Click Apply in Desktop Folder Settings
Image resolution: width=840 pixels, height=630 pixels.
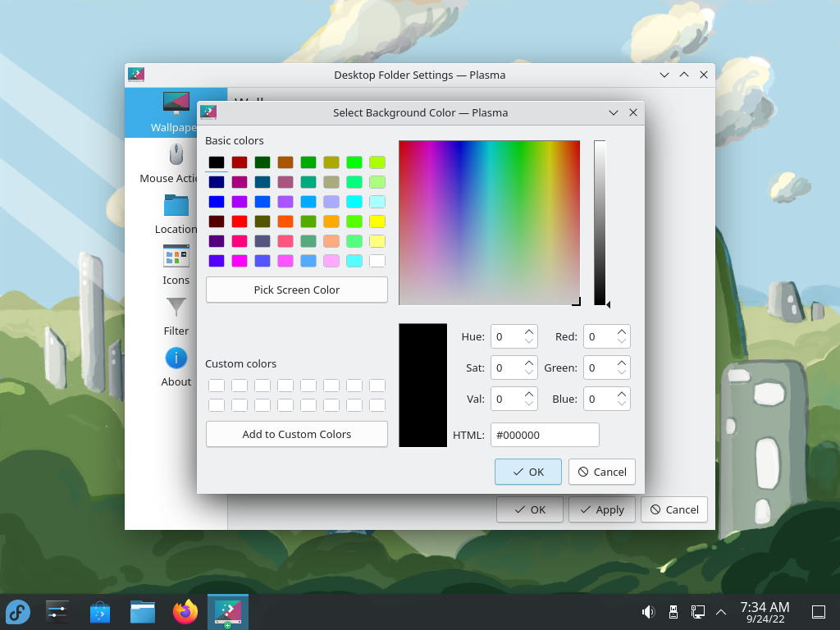(x=602, y=509)
